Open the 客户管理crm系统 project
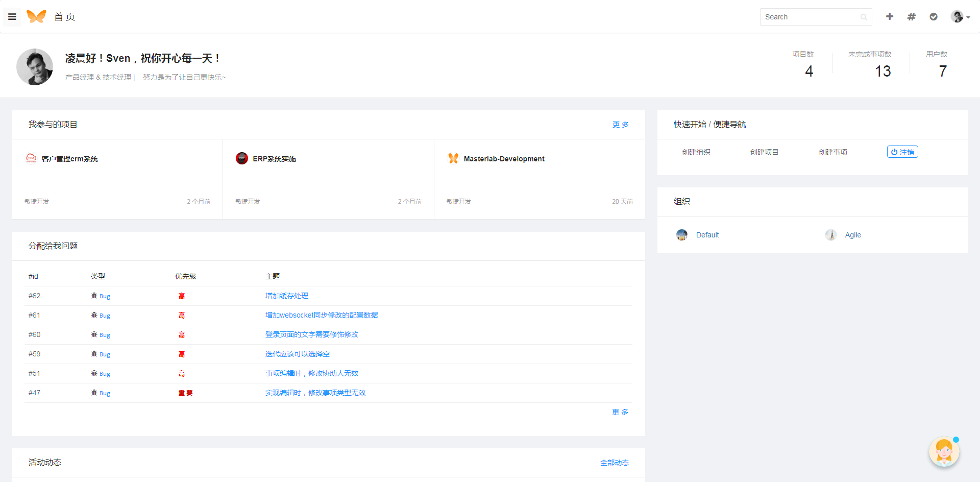 tap(70, 159)
